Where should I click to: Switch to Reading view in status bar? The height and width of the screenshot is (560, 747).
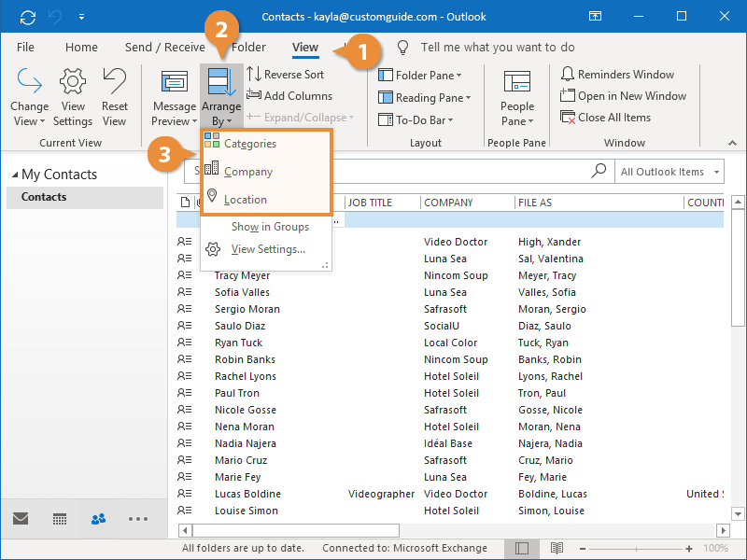pos(557,549)
